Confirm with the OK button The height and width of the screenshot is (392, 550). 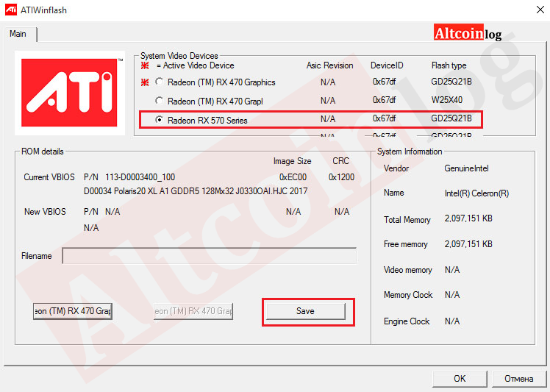click(460, 379)
